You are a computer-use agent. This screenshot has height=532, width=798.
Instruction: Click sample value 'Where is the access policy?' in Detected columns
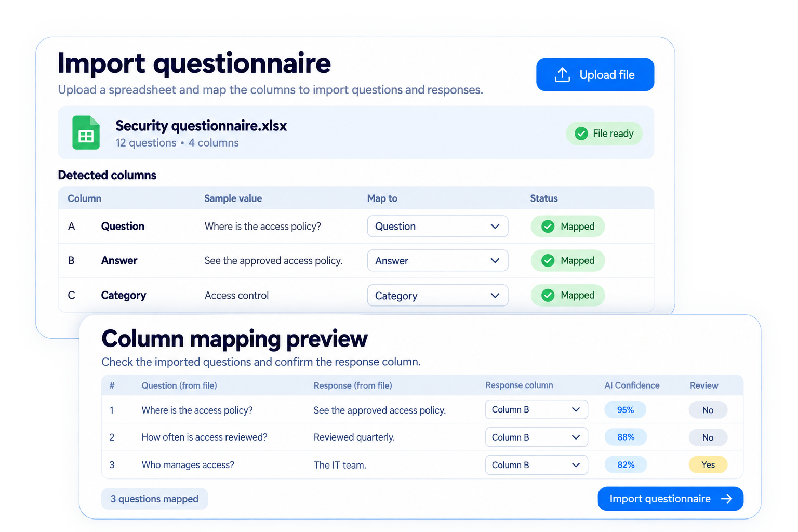[263, 227]
